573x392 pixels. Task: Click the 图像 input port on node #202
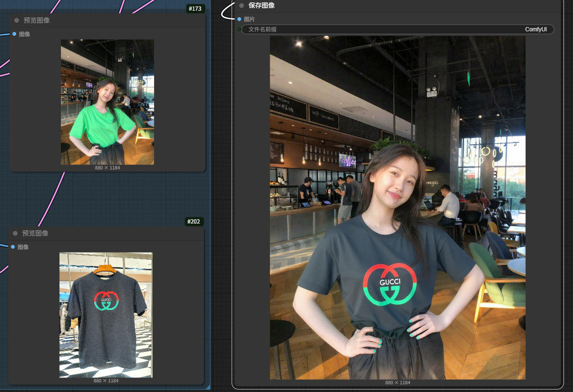pyautogui.click(x=14, y=247)
